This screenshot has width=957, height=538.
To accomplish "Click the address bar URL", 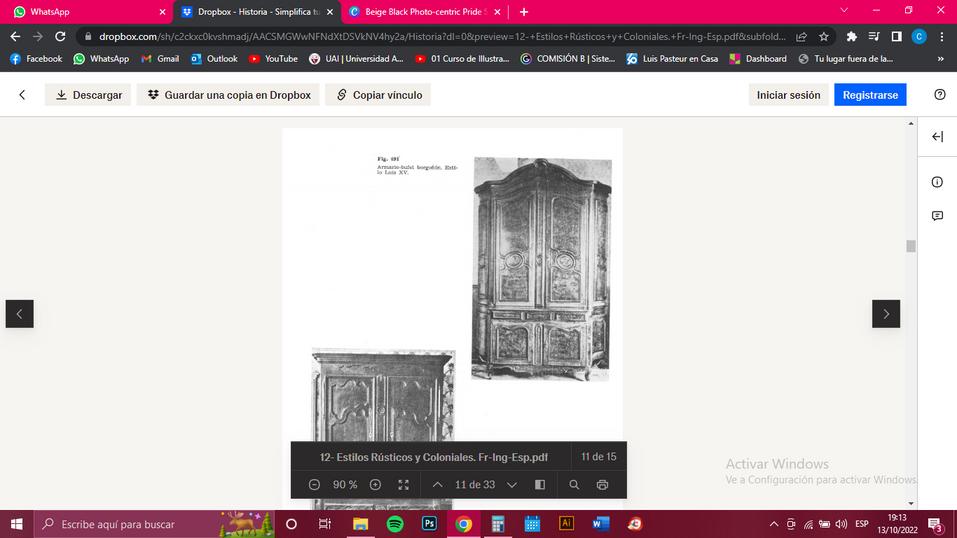I will [442, 37].
